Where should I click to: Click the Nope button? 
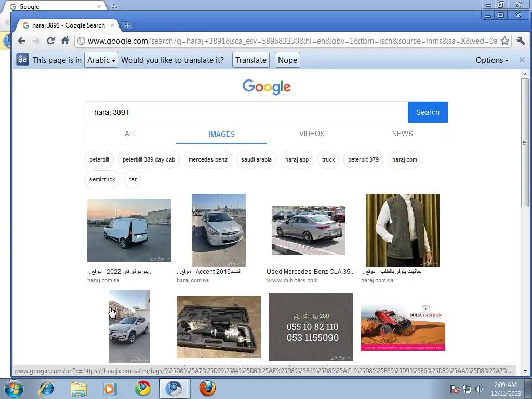click(287, 60)
